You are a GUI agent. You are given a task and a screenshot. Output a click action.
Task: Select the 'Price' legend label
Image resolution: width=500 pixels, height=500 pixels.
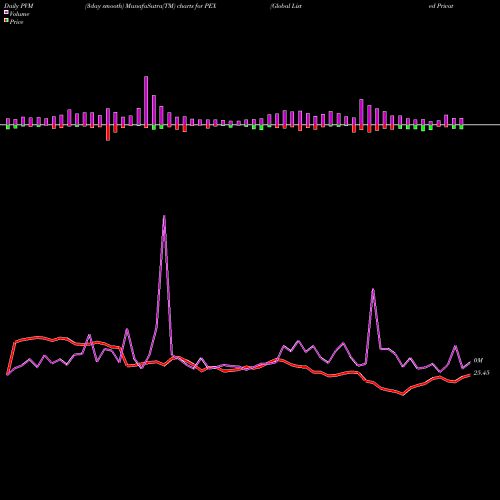pyautogui.click(x=16, y=22)
